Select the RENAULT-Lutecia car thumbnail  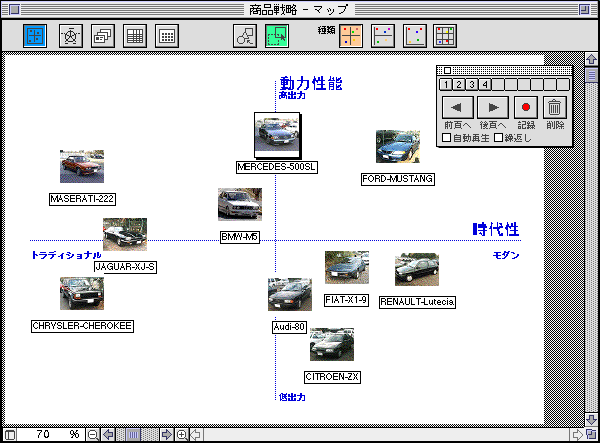(417, 269)
